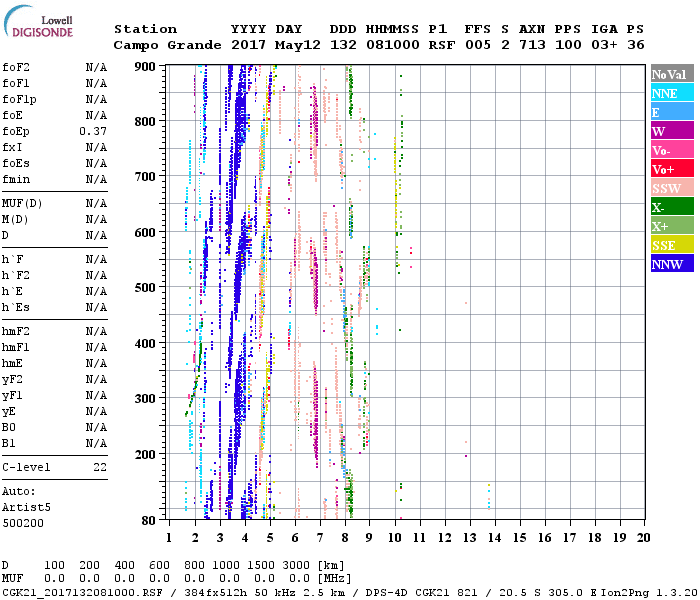The height and width of the screenshot is (600, 700).
Task: Select the NNW dark blue legend swatch
Action: [672, 264]
